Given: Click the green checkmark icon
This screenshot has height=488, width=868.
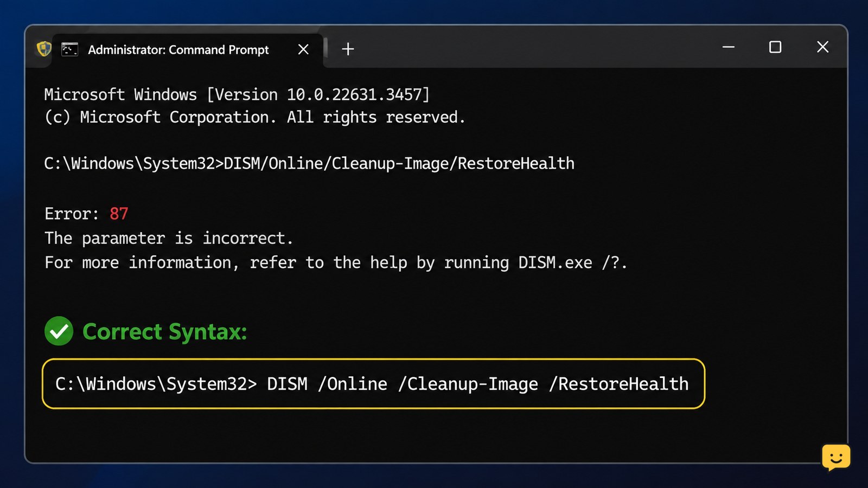Looking at the screenshot, I should (x=59, y=331).
